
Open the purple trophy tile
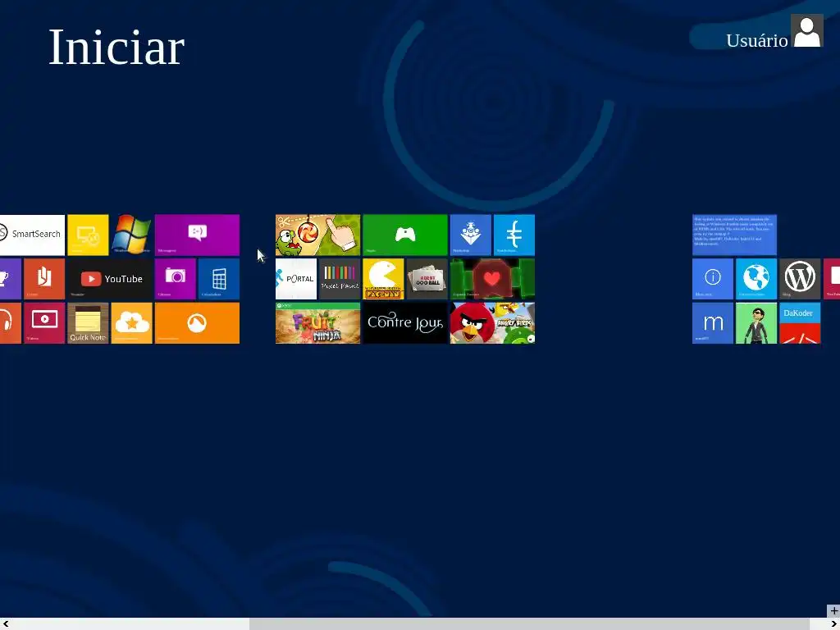(10, 279)
